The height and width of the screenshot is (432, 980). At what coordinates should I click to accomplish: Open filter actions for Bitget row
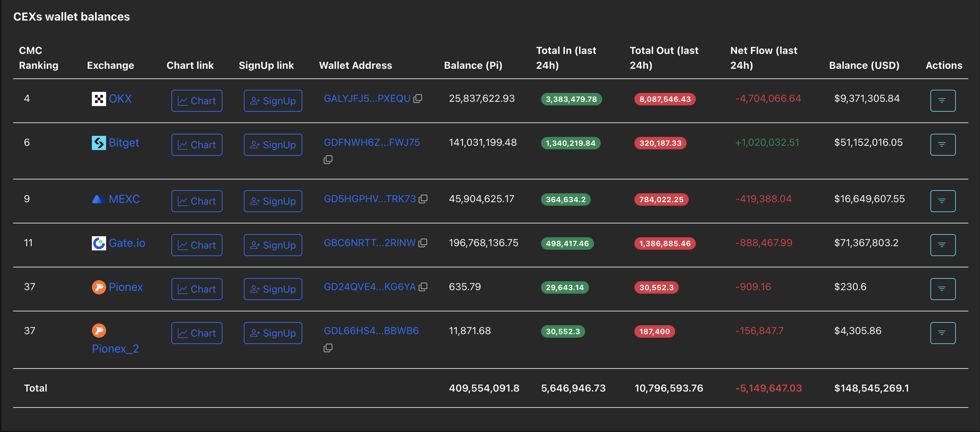tap(942, 145)
